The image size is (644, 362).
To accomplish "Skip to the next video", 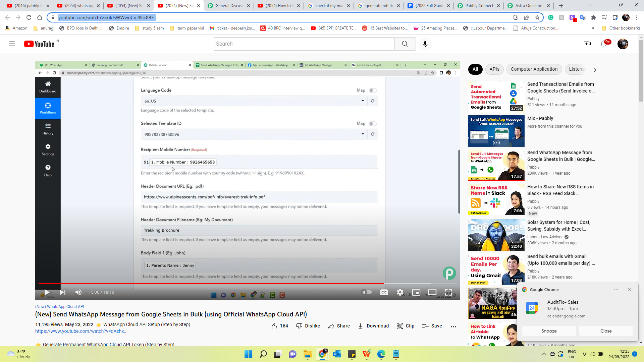I will tap(63, 292).
